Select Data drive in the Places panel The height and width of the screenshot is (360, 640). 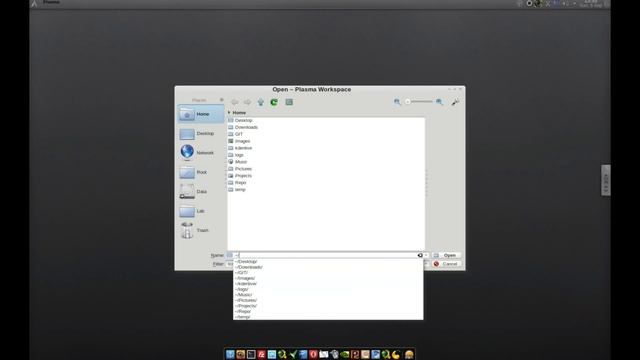pyautogui.click(x=201, y=191)
